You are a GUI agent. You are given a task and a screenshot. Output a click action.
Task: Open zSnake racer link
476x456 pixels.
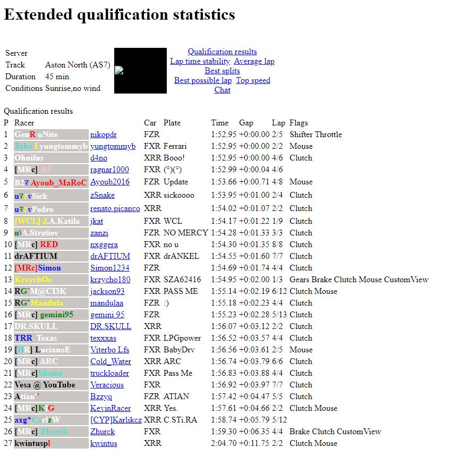(x=103, y=195)
